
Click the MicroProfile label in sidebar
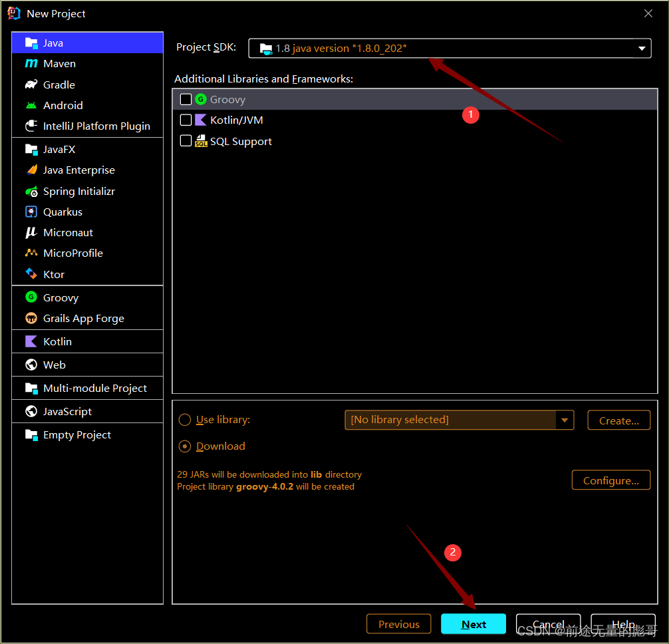73,253
